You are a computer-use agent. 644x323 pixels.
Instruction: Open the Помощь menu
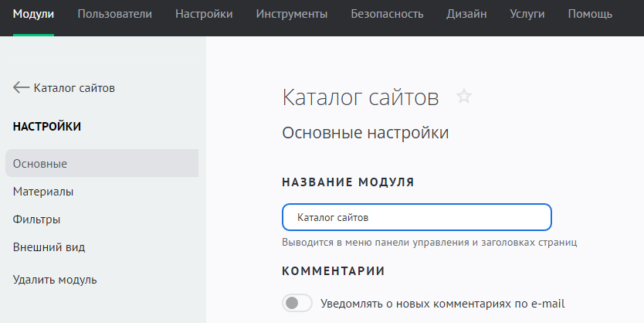[x=590, y=14]
